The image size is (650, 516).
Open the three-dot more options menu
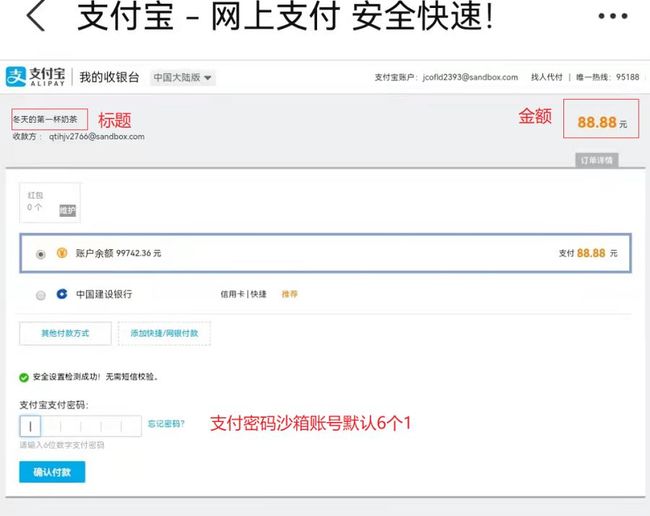pos(613,16)
